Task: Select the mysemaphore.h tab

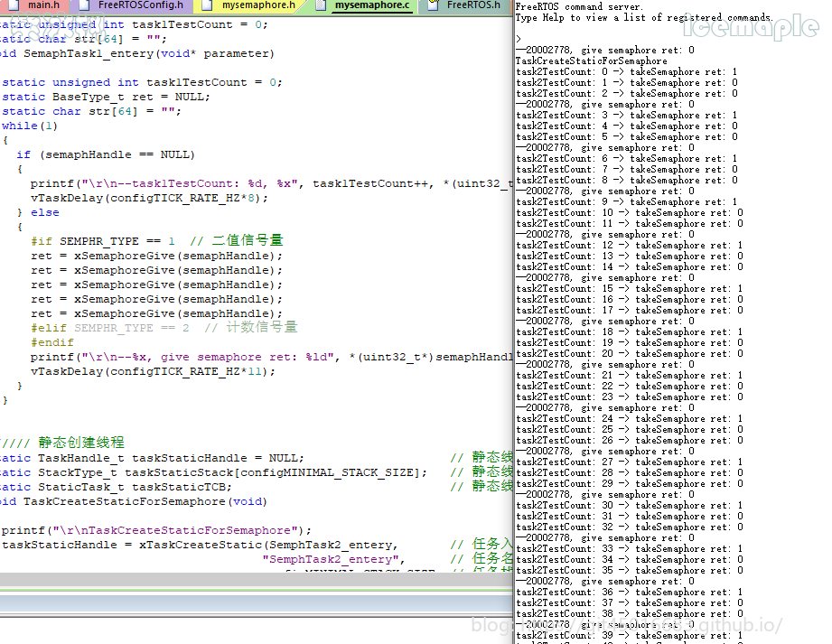Action: 250,5
